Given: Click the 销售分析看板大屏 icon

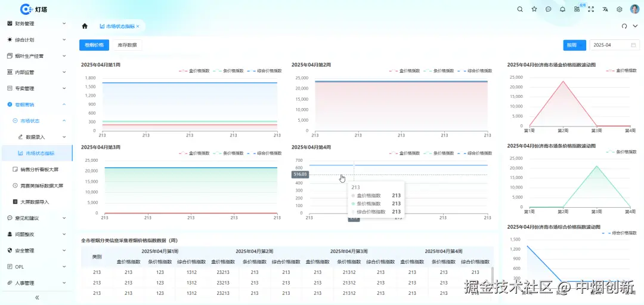Looking at the screenshot, I should coord(15,170).
